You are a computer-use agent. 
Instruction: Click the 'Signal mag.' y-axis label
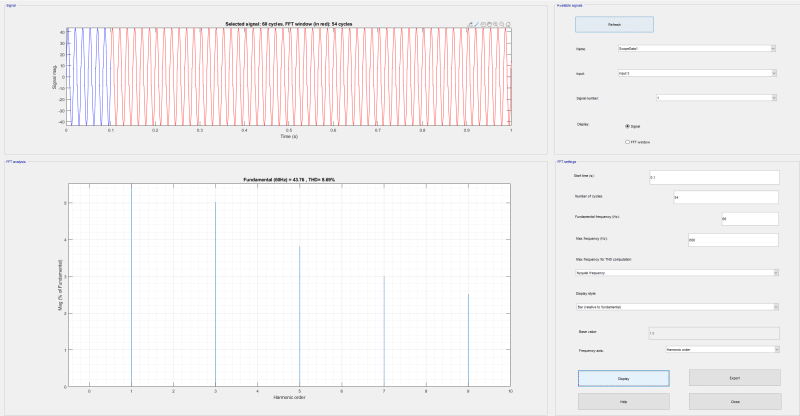click(x=54, y=77)
